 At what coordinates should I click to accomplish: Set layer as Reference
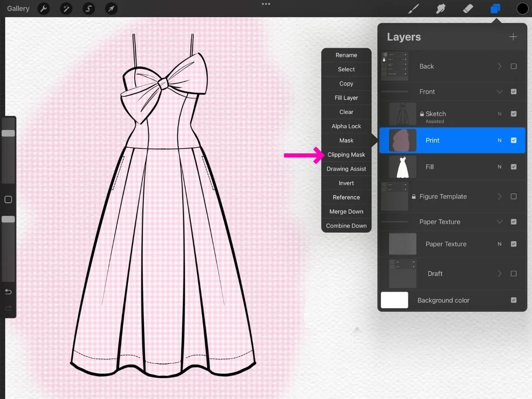tap(346, 197)
